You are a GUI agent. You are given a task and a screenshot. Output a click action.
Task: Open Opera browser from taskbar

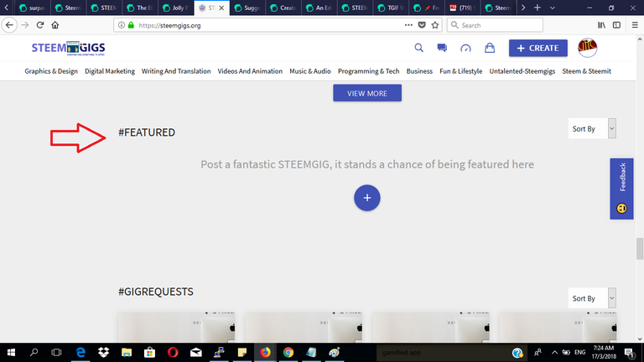click(x=173, y=353)
